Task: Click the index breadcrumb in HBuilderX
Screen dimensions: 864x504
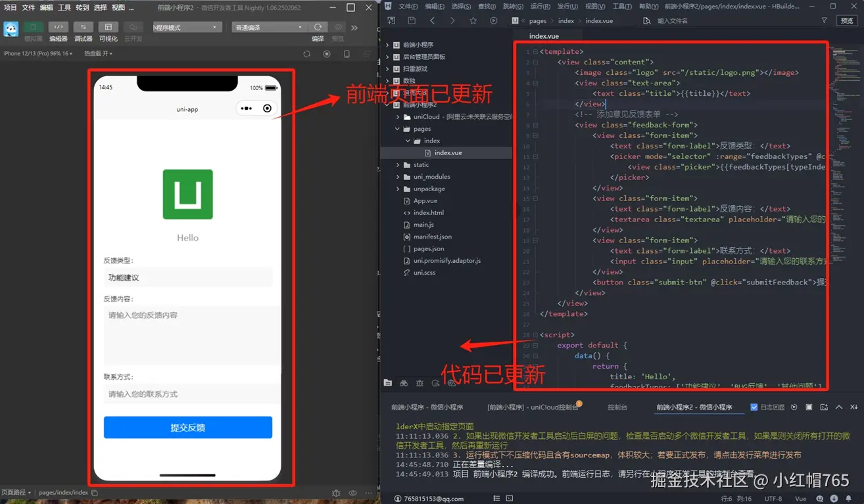Action: (566, 21)
